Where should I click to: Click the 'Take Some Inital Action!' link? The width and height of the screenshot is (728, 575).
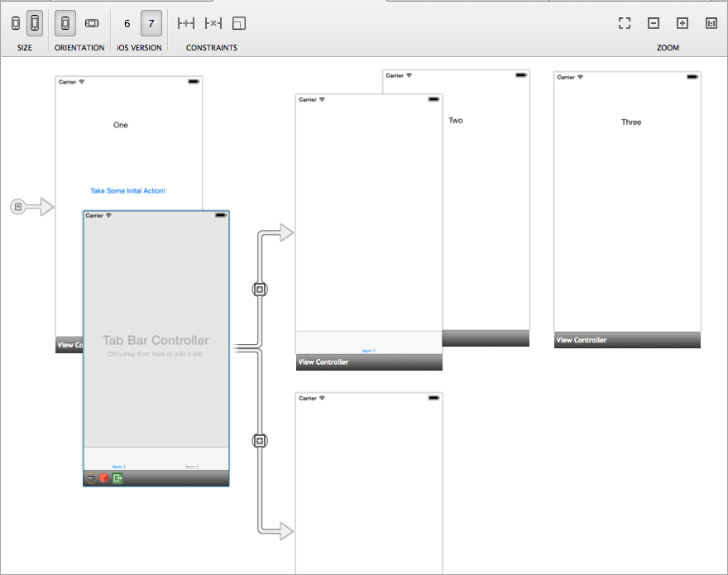coord(127,190)
